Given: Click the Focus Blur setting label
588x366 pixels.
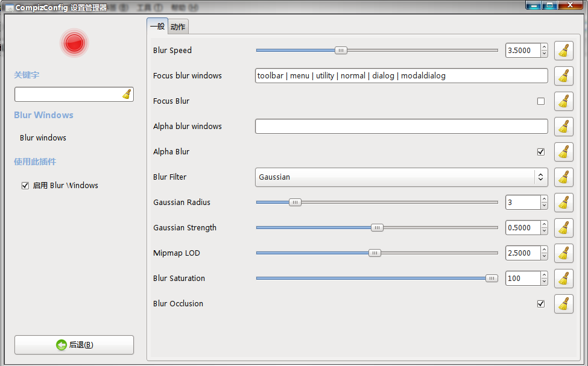Looking at the screenshot, I should [x=171, y=101].
